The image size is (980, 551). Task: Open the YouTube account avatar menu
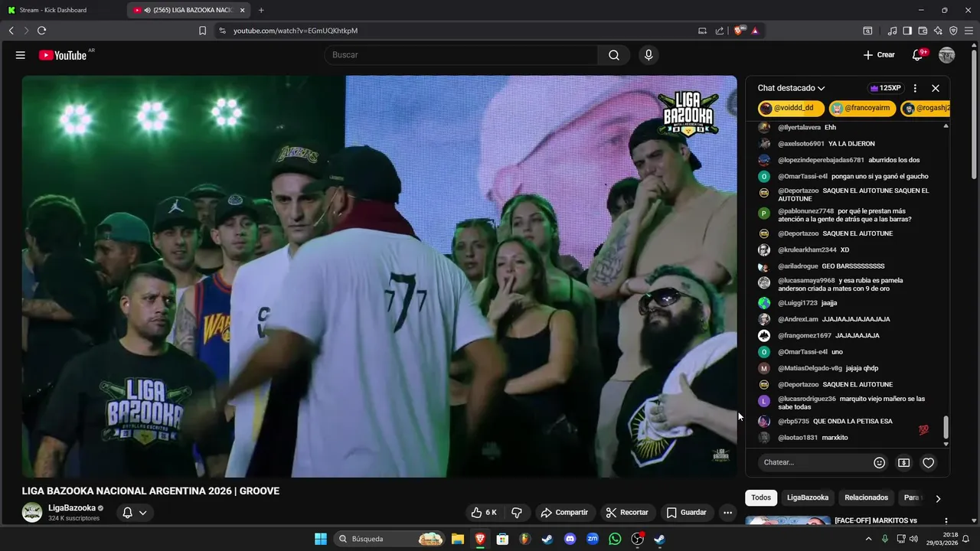947,55
